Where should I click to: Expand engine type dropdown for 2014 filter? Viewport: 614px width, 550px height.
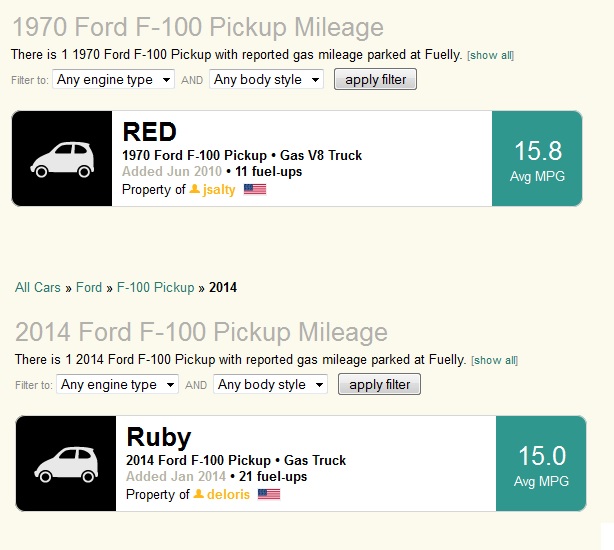(x=117, y=384)
